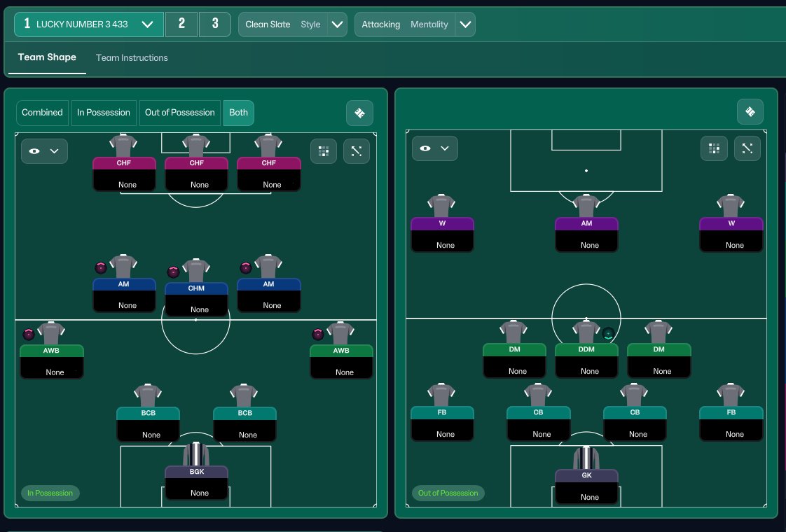The width and height of the screenshot is (786, 532).
Task: Click the left CB defender shirt icon
Action: (538, 395)
